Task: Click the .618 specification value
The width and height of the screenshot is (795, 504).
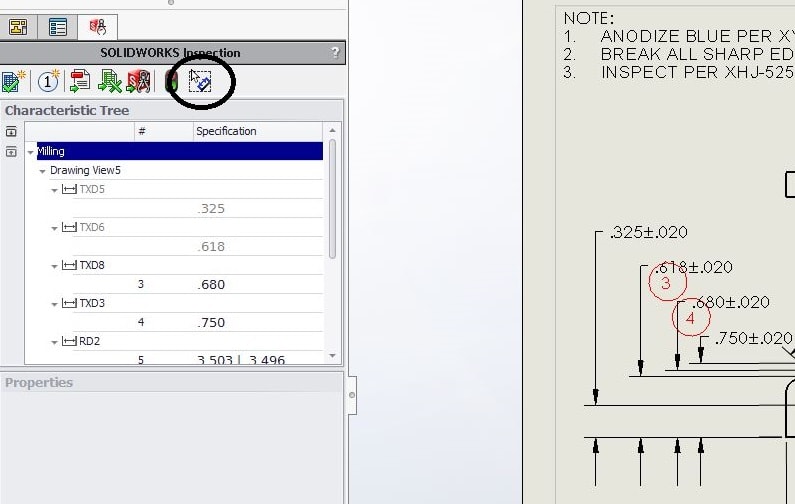Action: point(211,246)
